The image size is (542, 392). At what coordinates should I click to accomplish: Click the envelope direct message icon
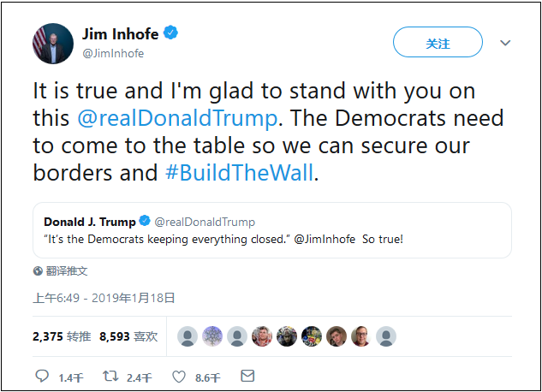click(x=247, y=376)
